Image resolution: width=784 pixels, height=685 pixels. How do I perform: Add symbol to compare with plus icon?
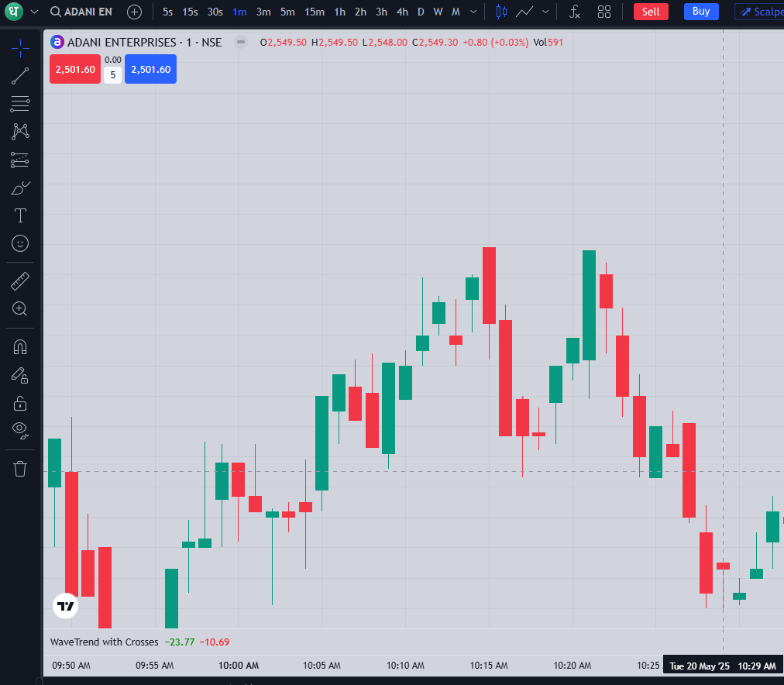pyautogui.click(x=134, y=12)
